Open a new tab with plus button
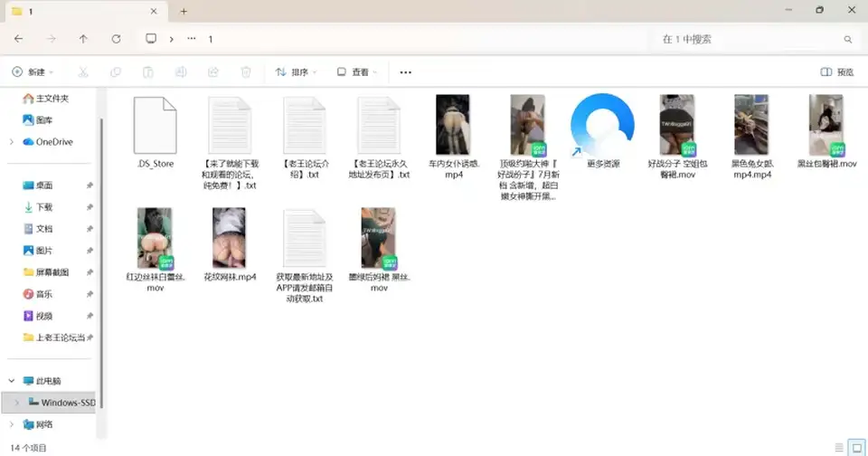The width and height of the screenshot is (868, 456). (x=184, y=11)
